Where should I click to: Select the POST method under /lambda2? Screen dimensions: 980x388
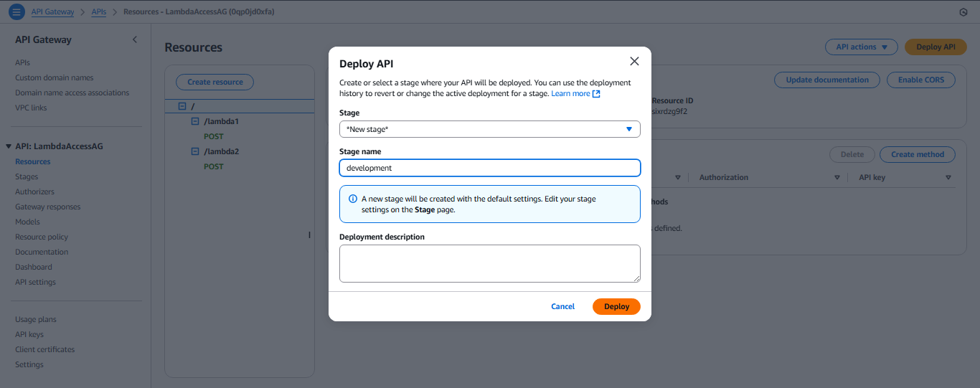point(213,166)
